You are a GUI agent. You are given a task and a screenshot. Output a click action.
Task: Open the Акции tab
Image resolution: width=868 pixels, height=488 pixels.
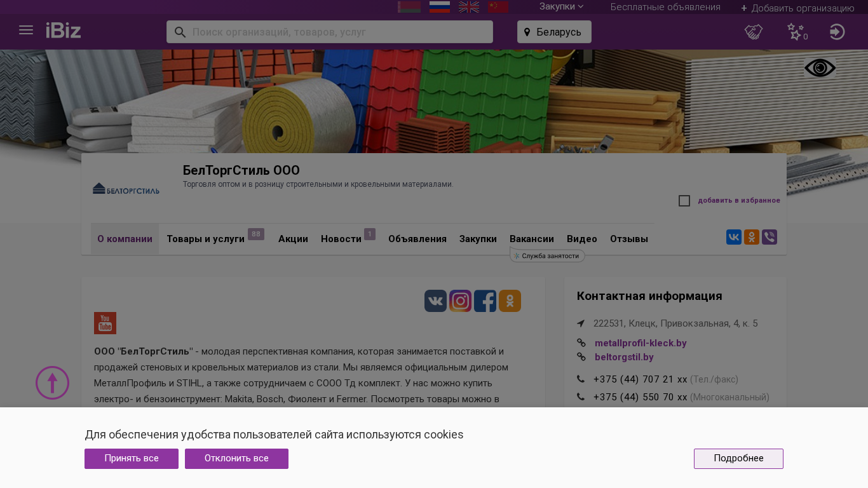[x=293, y=239]
